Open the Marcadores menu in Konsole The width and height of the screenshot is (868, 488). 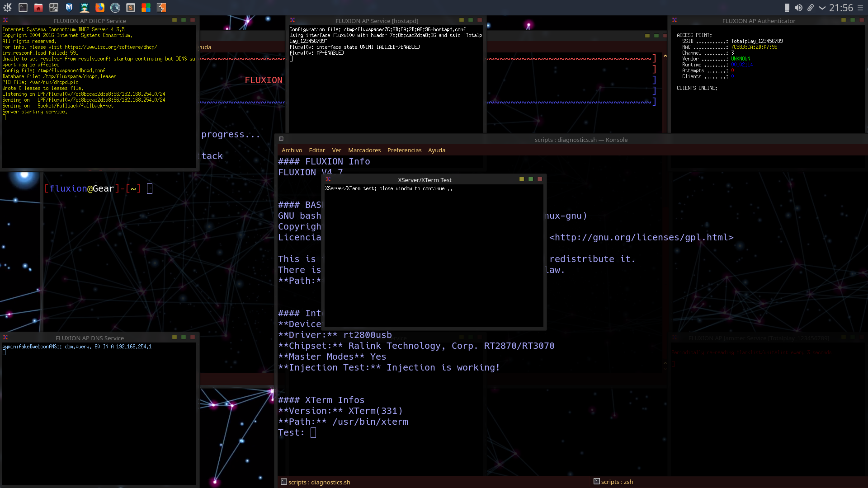coord(364,150)
